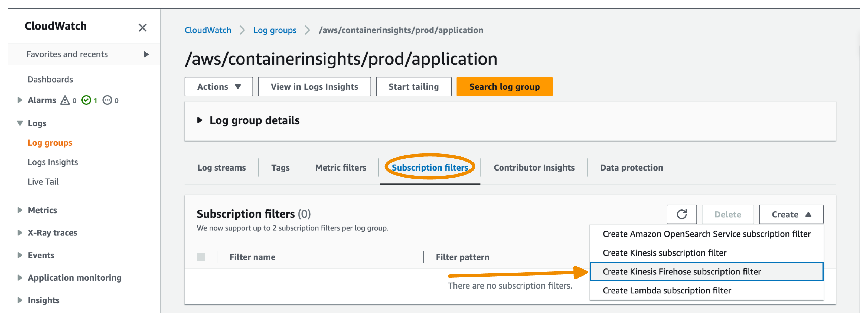The width and height of the screenshot is (868, 321).
Task: Click 'There are no subscription filters.' text
Action: point(510,286)
